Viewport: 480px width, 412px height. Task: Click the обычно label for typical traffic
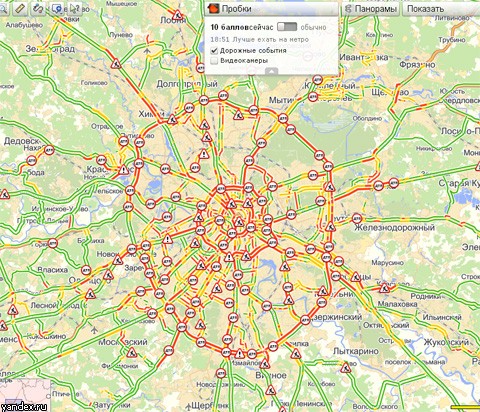pos(313,27)
